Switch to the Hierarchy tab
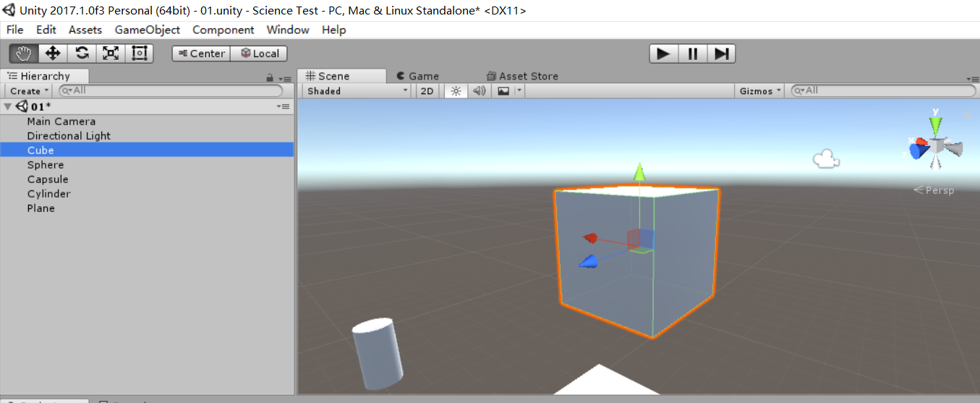 click(45, 76)
